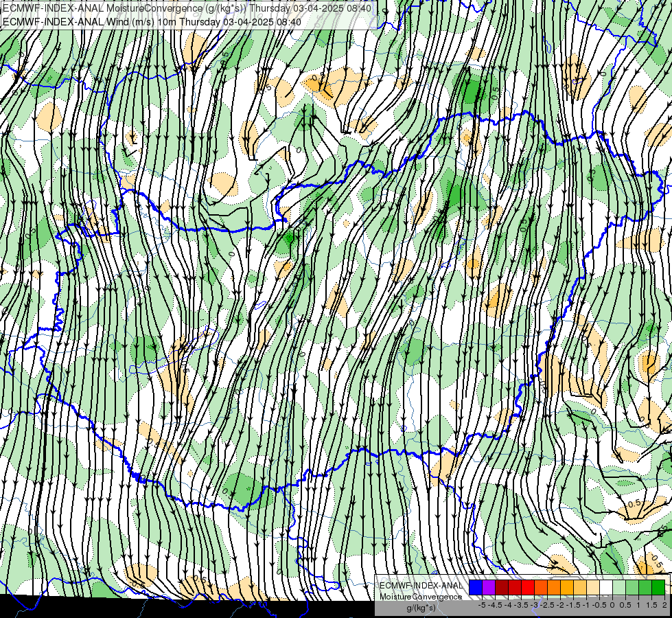This screenshot has width=672, height=618.
Task: Click the 2 value on legend scale
Action: (x=664, y=605)
